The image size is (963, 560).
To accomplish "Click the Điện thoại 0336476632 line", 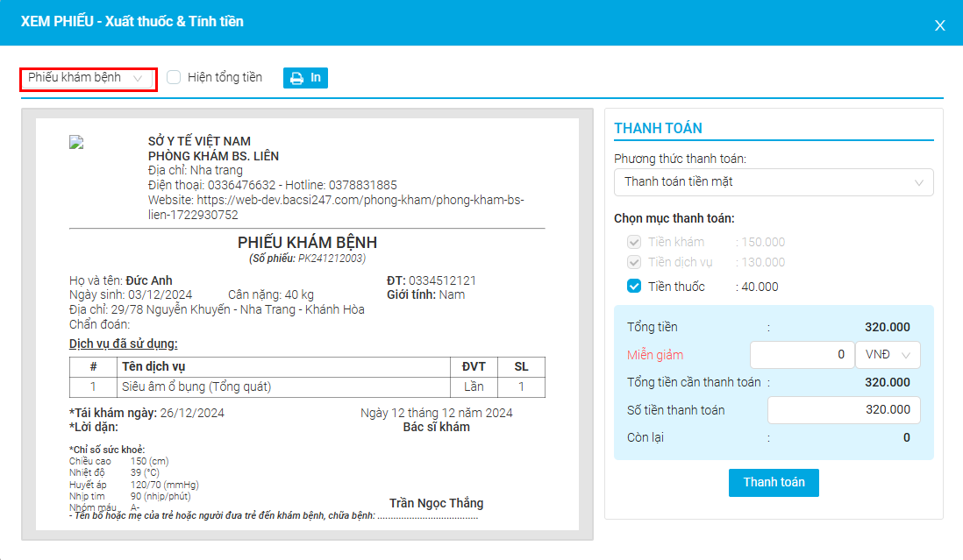I will 273,185.
